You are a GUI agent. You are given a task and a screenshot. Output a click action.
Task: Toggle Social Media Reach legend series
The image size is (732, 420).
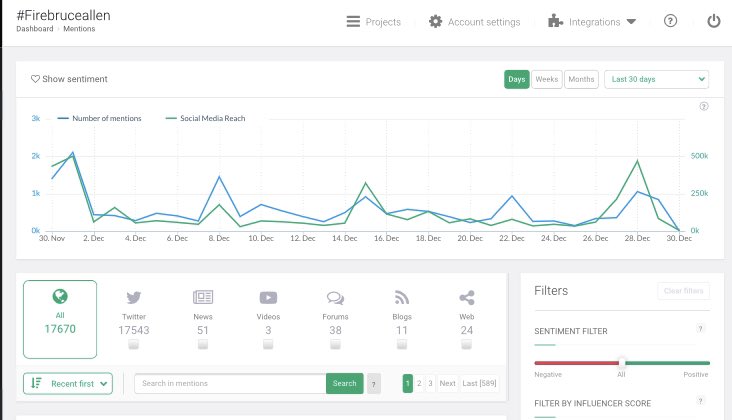pyautogui.click(x=205, y=119)
